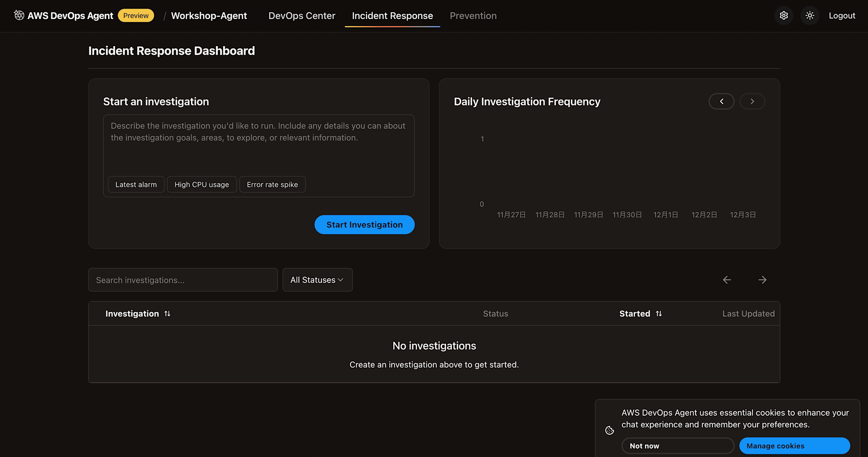Click the left arrow for investigations pagination
The height and width of the screenshot is (457, 868).
click(x=727, y=280)
